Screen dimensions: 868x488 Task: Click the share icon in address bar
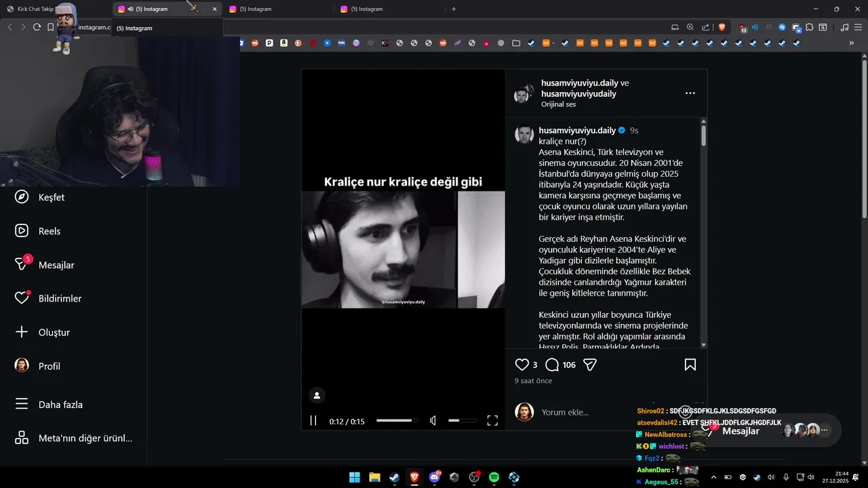(706, 27)
